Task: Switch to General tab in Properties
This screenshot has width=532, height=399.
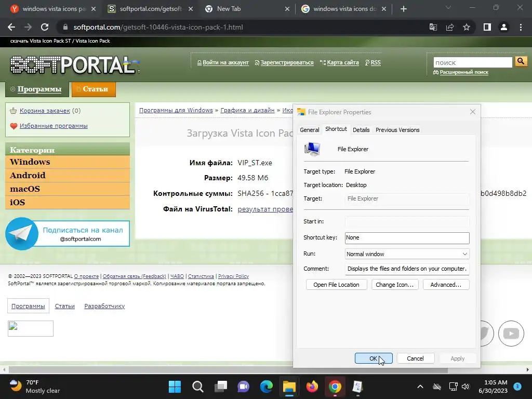Action: tap(310, 130)
